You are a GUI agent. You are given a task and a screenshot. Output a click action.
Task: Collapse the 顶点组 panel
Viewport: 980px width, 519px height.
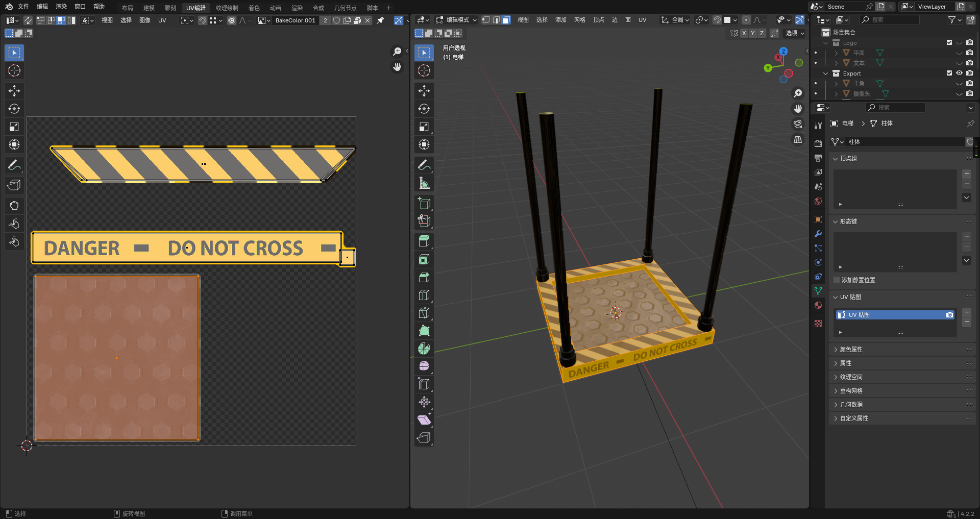(x=836, y=159)
